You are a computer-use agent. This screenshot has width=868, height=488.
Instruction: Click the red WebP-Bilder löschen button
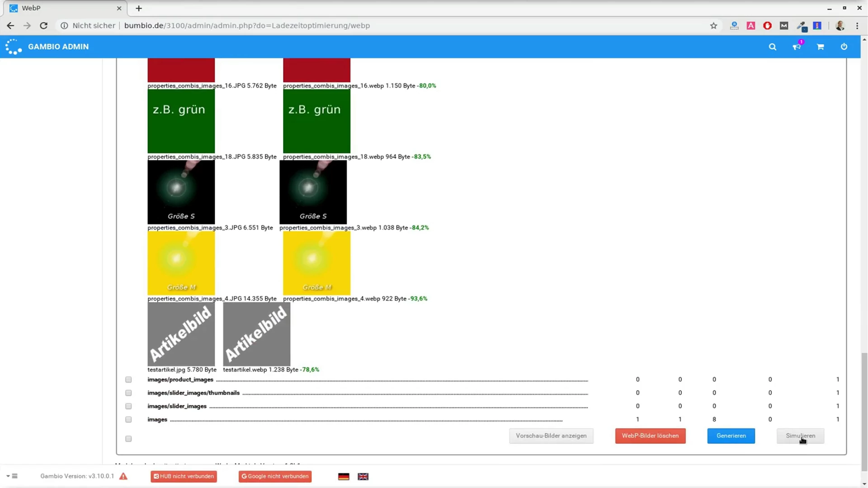(x=650, y=436)
